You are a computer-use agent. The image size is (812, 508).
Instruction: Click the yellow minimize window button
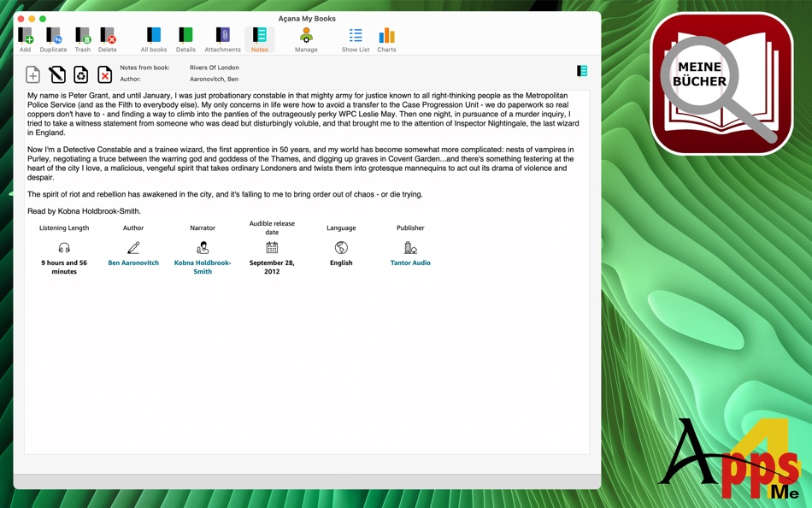click(32, 19)
